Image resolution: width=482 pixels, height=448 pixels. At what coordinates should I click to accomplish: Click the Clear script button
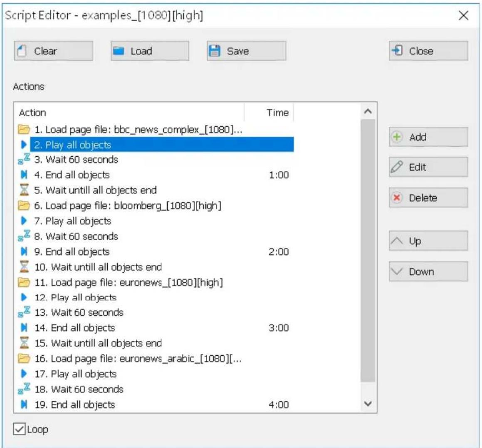click(53, 51)
